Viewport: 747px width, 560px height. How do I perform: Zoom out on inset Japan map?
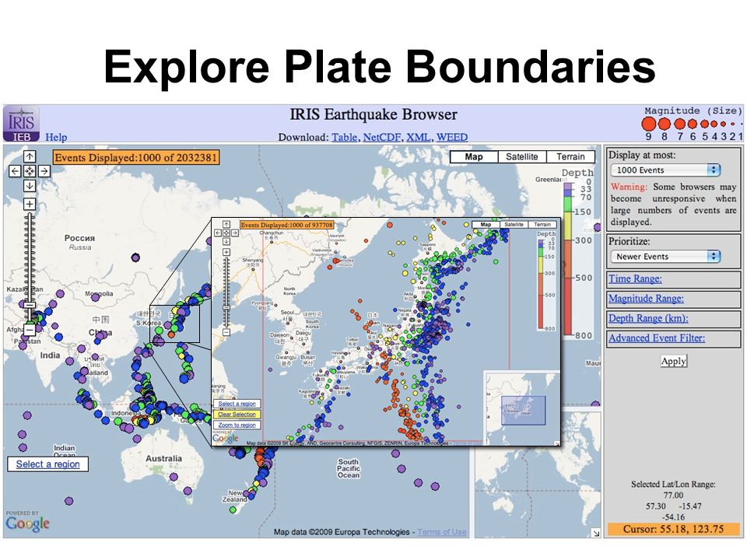point(226,332)
